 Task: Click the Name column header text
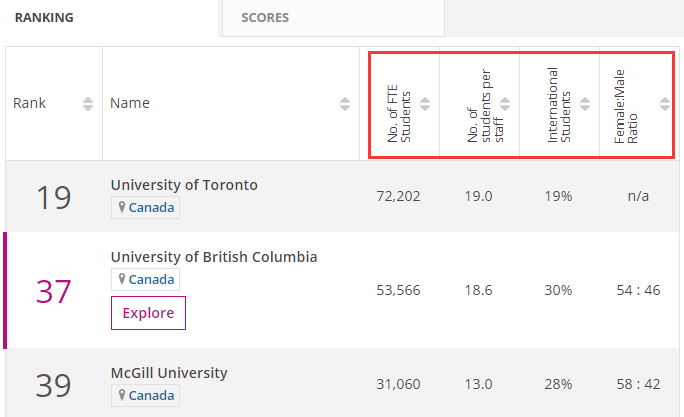click(x=130, y=103)
